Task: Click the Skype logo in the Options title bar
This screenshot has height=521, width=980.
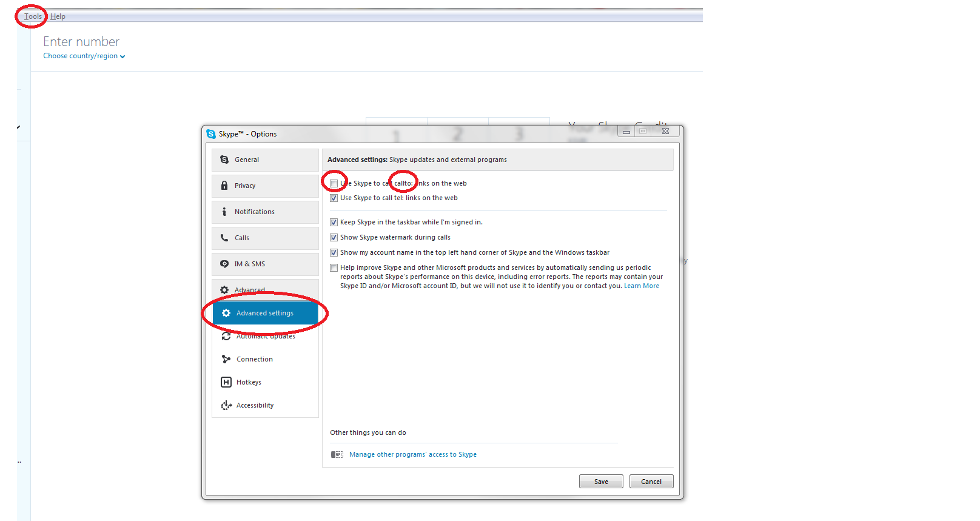Action: point(211,134)
